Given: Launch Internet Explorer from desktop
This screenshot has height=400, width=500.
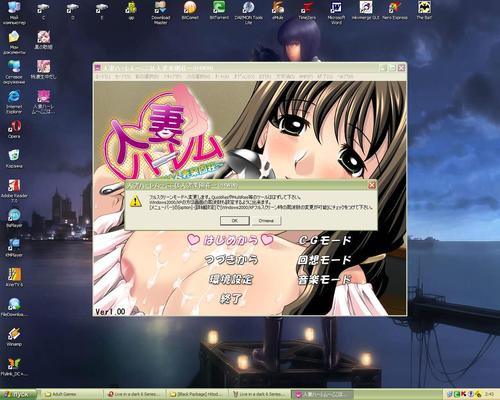Looking at the screenshot, I should 14,102.
